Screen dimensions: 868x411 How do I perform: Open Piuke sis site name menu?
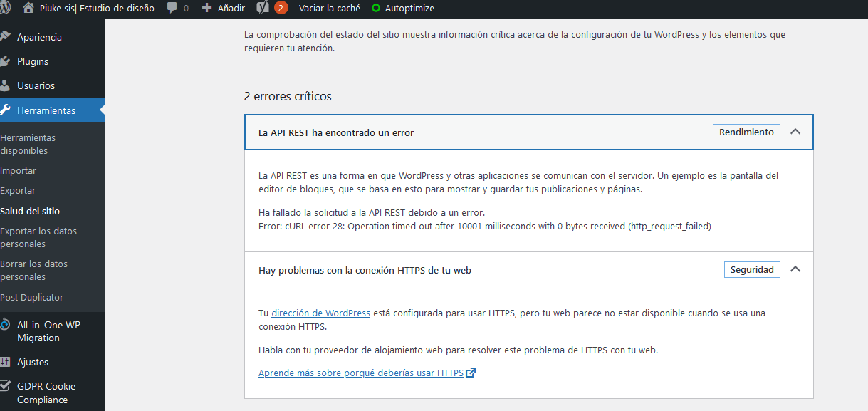97,9
